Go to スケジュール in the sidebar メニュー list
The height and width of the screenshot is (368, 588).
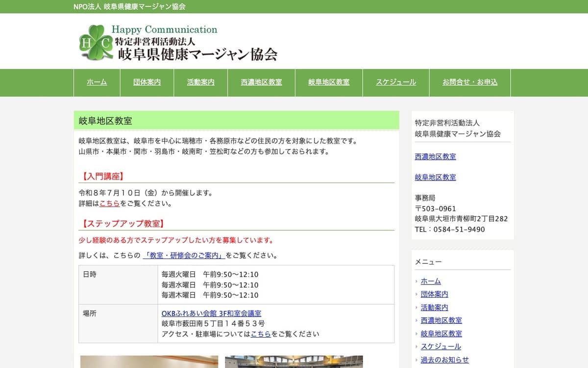441,347
